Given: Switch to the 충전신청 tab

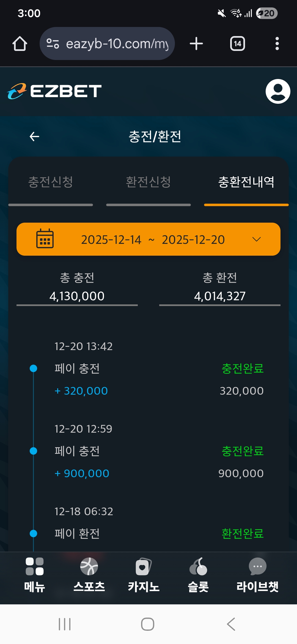Looking at the screenshot, I should click(x=51, y=182).
